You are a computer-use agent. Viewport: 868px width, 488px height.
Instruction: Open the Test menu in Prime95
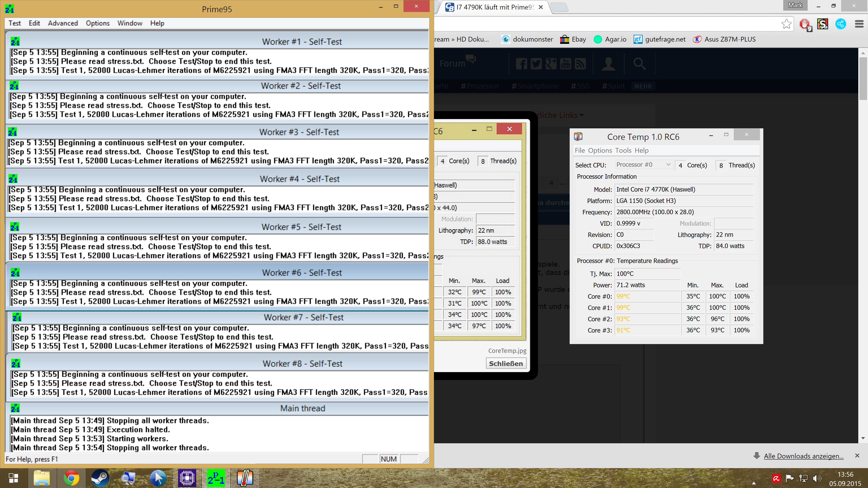(14, 23)
